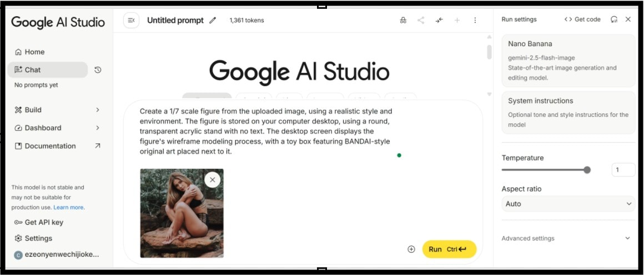Viewport: 644px width, 275px height.
Task: Click the gemini-2.5-flash-image model name
Action: point(541,58)
